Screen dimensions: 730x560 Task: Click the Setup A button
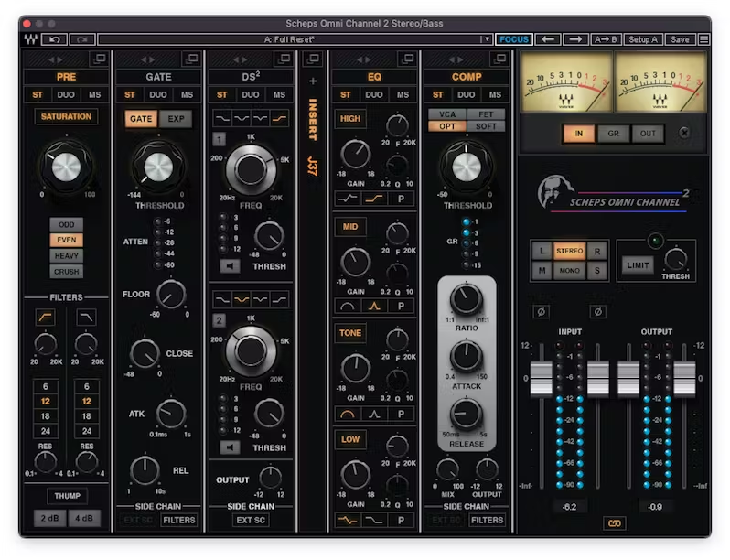click(x=643, y=39)
